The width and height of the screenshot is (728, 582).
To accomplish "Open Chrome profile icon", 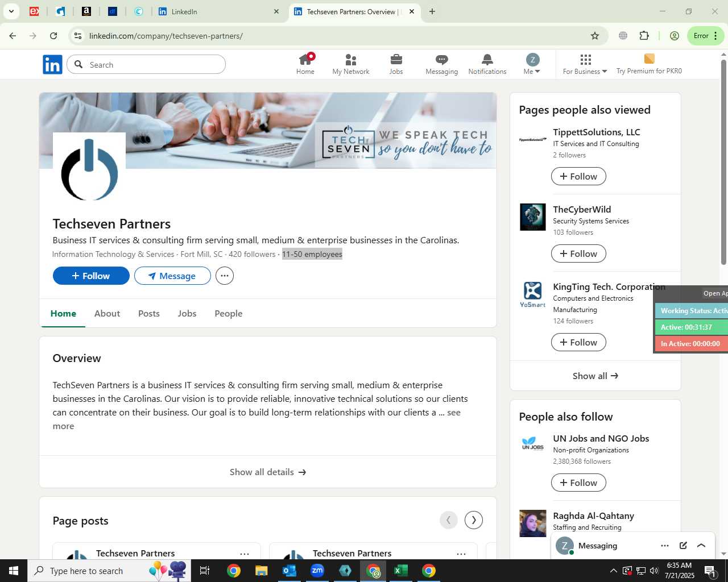I will tap(675, 36).
